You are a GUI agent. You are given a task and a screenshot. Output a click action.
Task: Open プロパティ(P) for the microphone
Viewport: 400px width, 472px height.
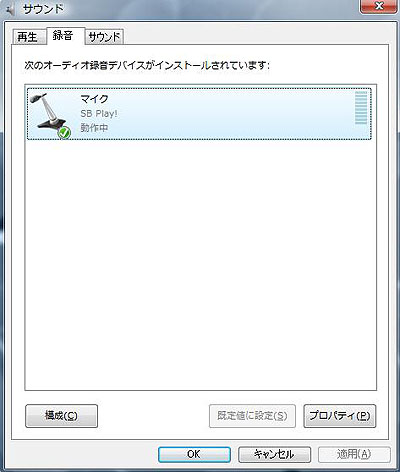[x=340, y=416]
